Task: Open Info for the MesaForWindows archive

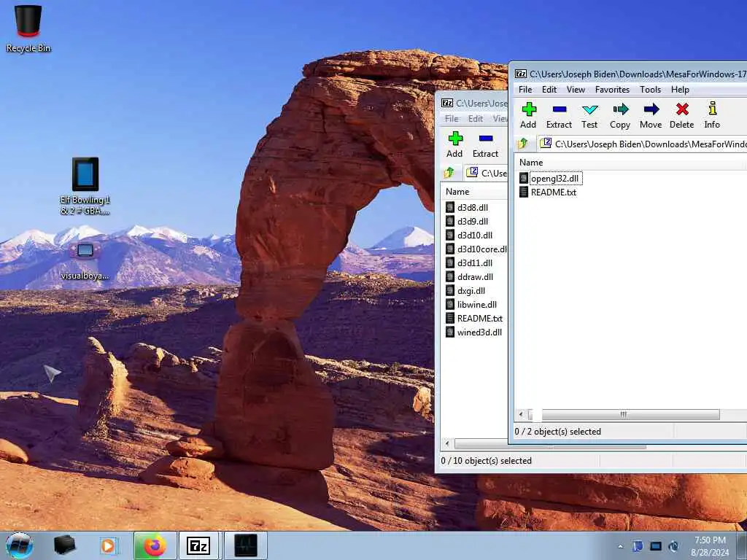Action: click(712, 115)
